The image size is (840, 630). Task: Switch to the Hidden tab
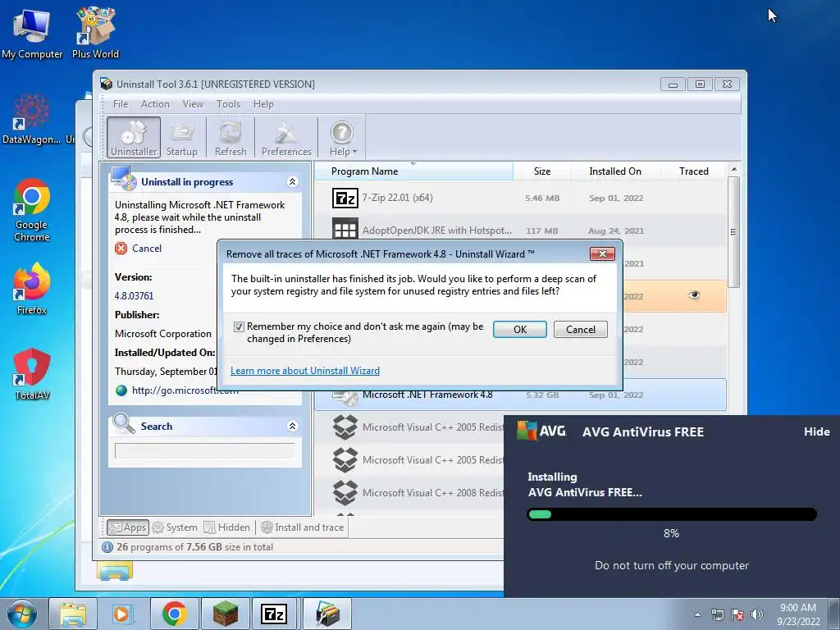pyautogui.click(x=227, y=527)
